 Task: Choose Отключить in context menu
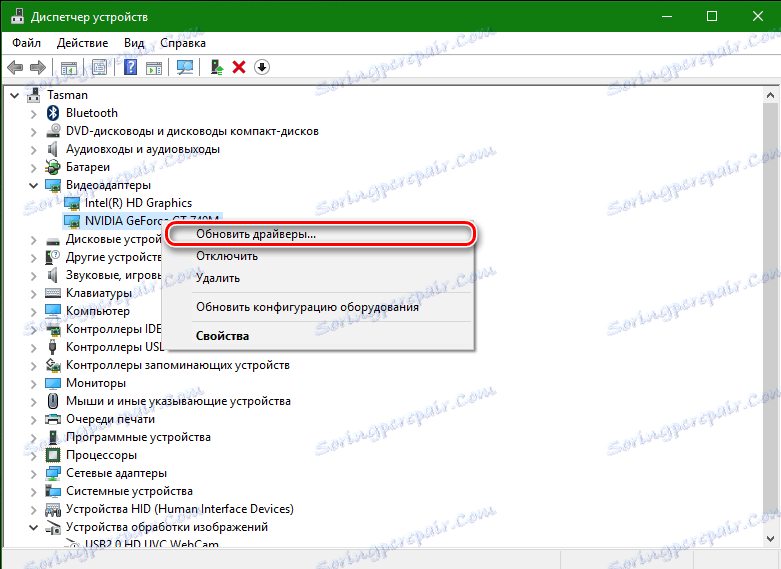click(x=318, y=256)
